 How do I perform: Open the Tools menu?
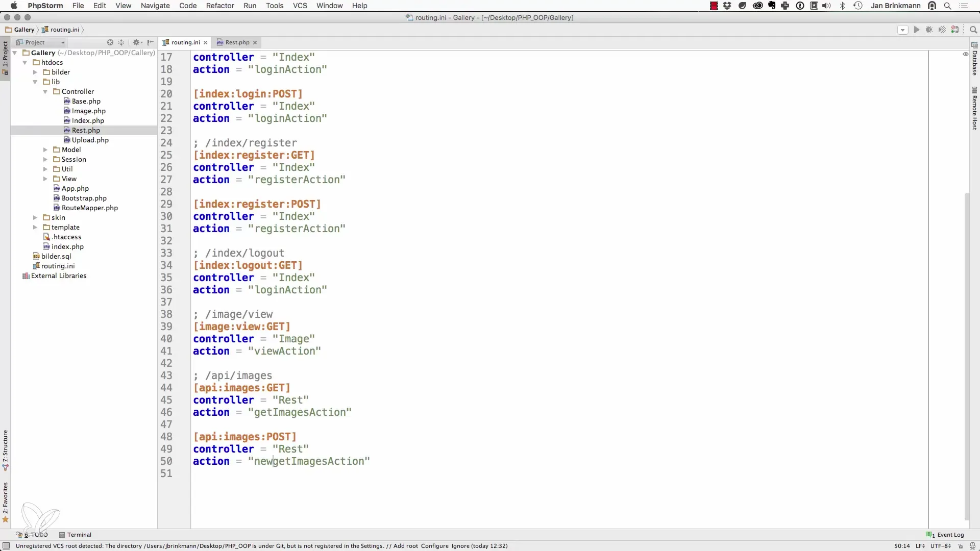[x=275, y=6]
